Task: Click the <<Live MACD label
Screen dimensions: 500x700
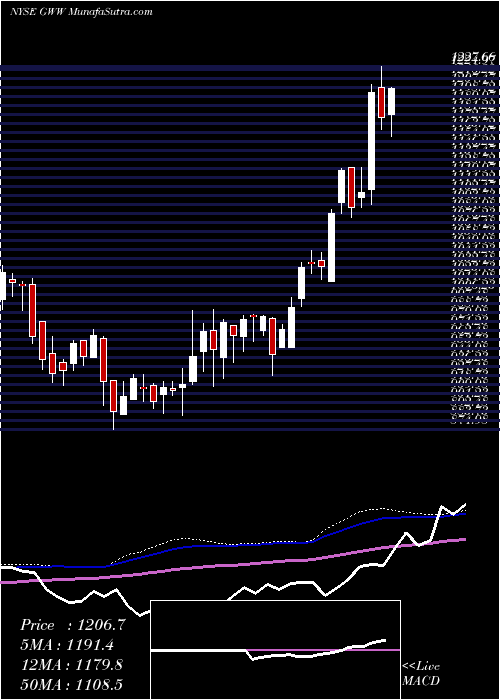Action: [421, 674]
